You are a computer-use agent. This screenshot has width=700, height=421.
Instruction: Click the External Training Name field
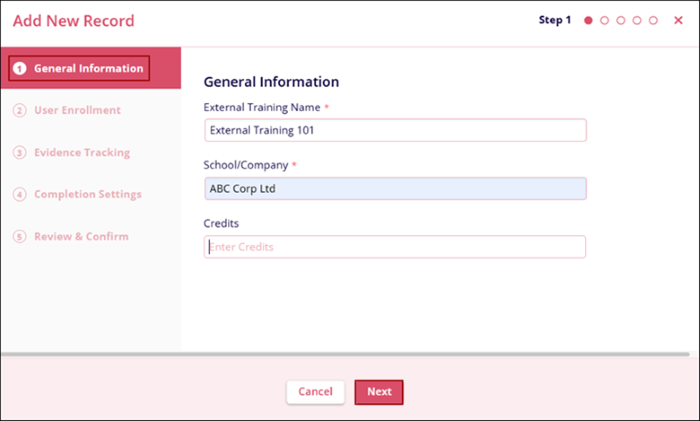point(395,130)
